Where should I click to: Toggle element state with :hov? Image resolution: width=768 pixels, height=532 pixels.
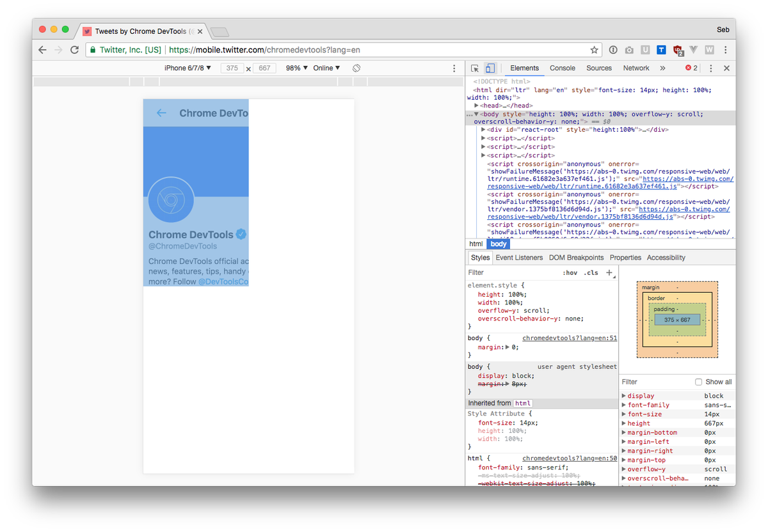coord(570,273)
